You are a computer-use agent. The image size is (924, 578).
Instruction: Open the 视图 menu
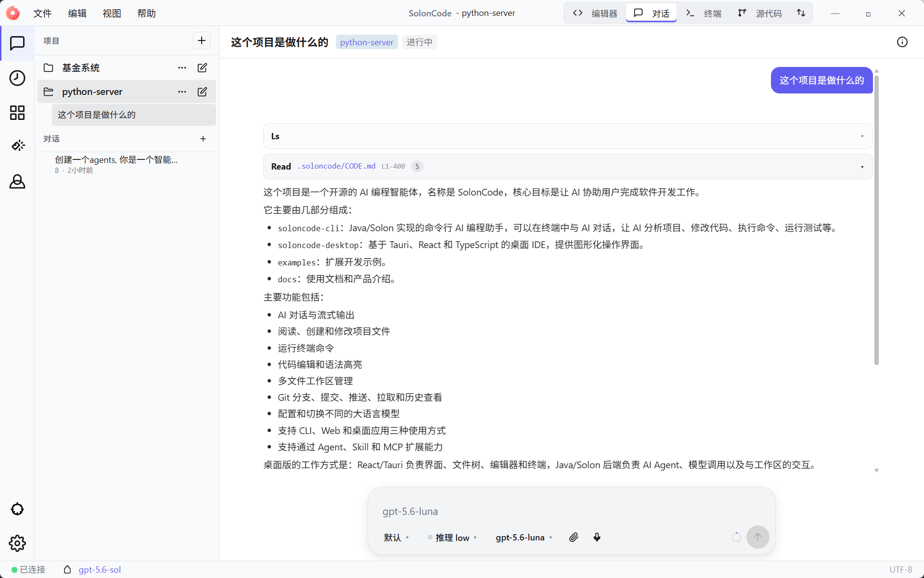(112, 13)
